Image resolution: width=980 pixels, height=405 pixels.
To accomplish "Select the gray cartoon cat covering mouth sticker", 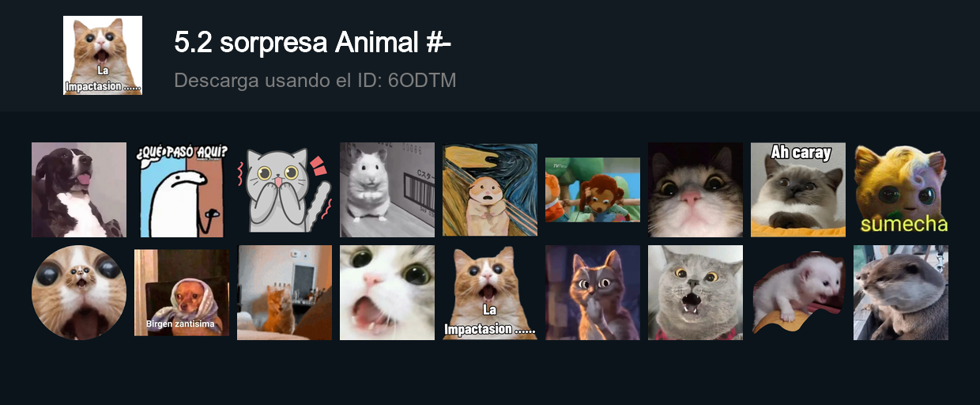I will point(285,190).
